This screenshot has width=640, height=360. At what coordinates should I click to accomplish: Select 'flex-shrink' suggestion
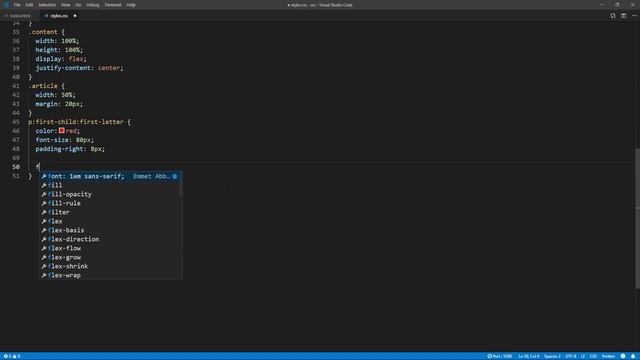(x=110, y=266)
